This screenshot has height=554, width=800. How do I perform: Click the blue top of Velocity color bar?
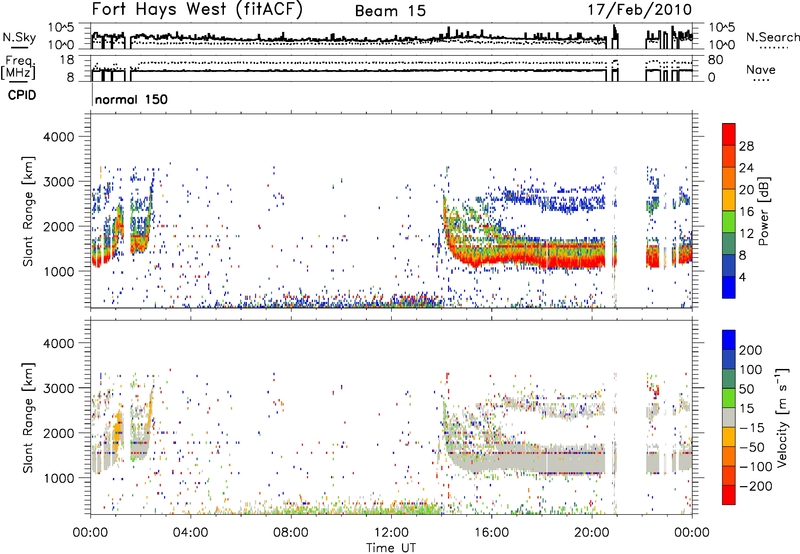729,340
